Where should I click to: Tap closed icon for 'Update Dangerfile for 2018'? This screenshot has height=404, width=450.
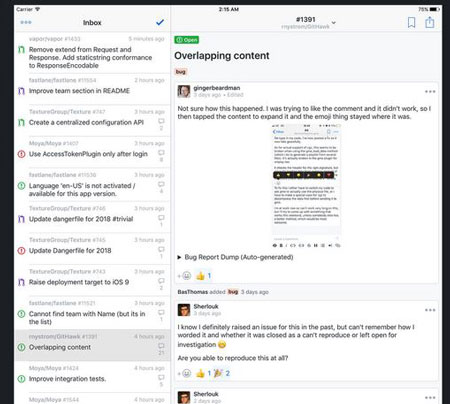point(21,251)
